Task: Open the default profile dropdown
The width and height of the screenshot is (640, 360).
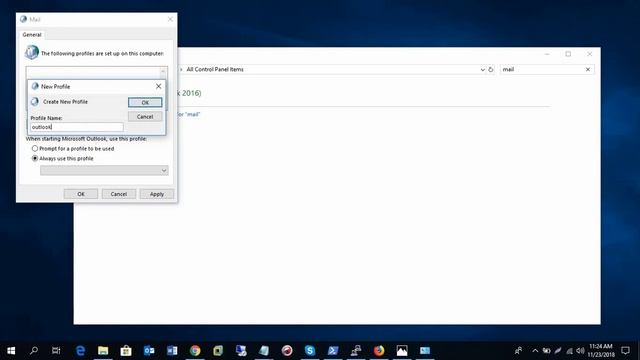Action: pyautogui.click(x=104, y=170)
